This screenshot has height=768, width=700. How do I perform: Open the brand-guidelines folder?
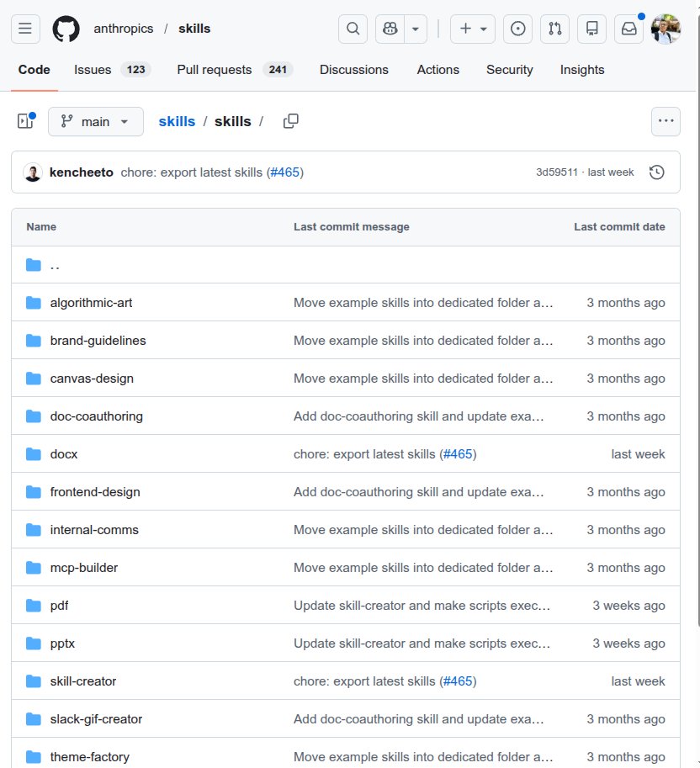point(98,341)
